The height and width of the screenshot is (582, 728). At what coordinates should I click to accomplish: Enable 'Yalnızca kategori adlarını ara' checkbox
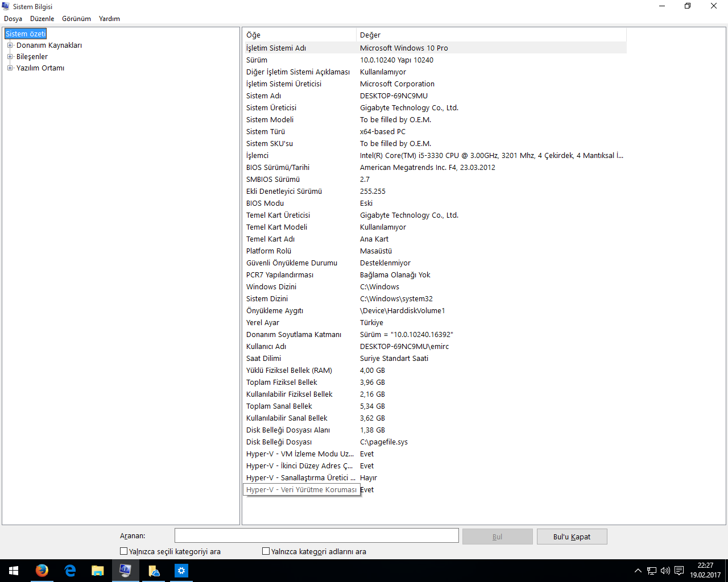point(266,551)
